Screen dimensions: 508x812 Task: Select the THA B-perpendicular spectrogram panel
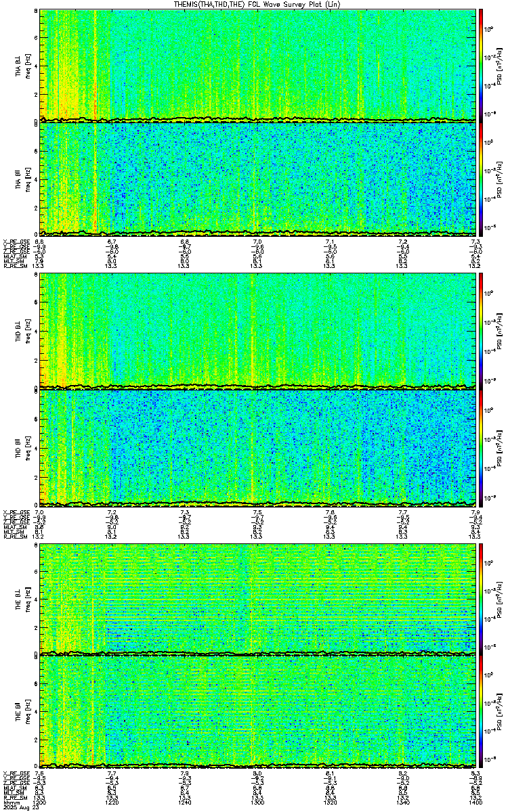257,66
